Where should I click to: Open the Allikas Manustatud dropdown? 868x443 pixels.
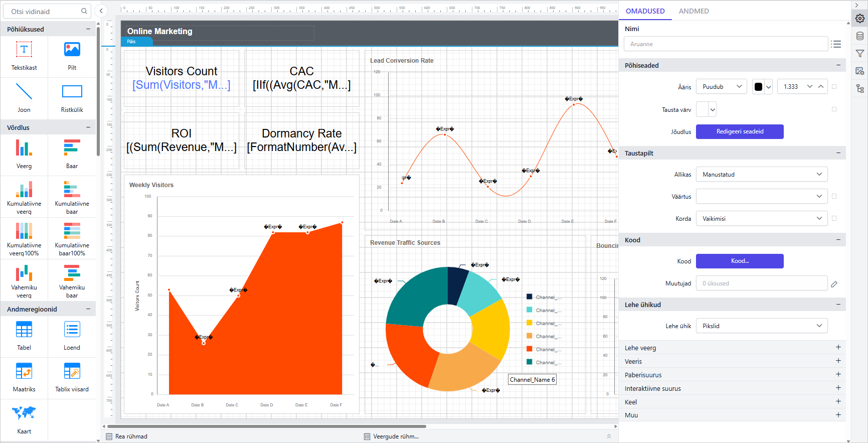coord(762,175)
